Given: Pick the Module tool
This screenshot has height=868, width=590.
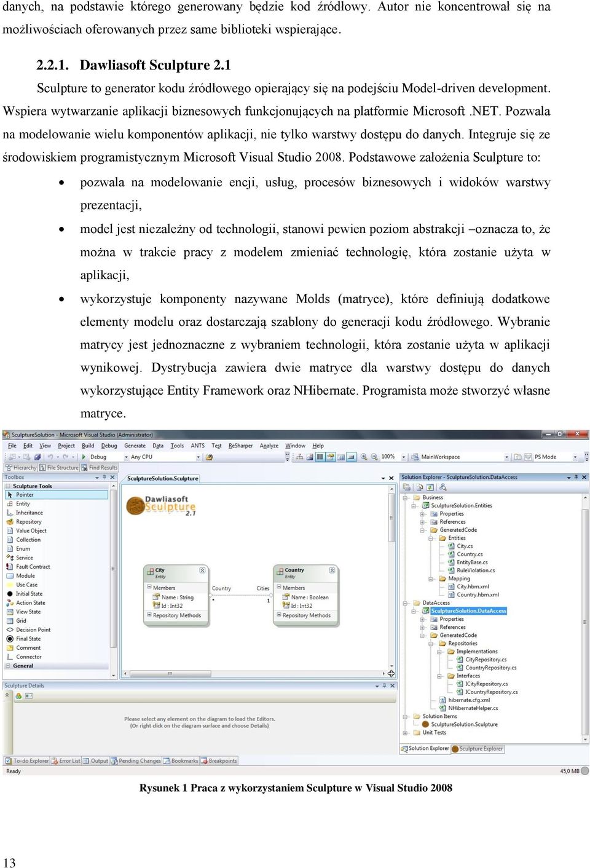Looking at the screenshot, I should (57, 576).
